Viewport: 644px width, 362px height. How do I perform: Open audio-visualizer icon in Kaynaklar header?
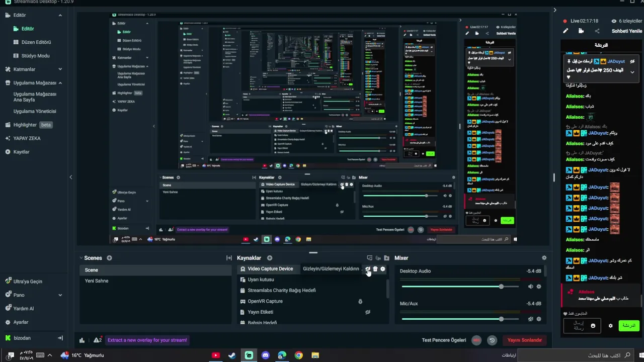(378, 258)
